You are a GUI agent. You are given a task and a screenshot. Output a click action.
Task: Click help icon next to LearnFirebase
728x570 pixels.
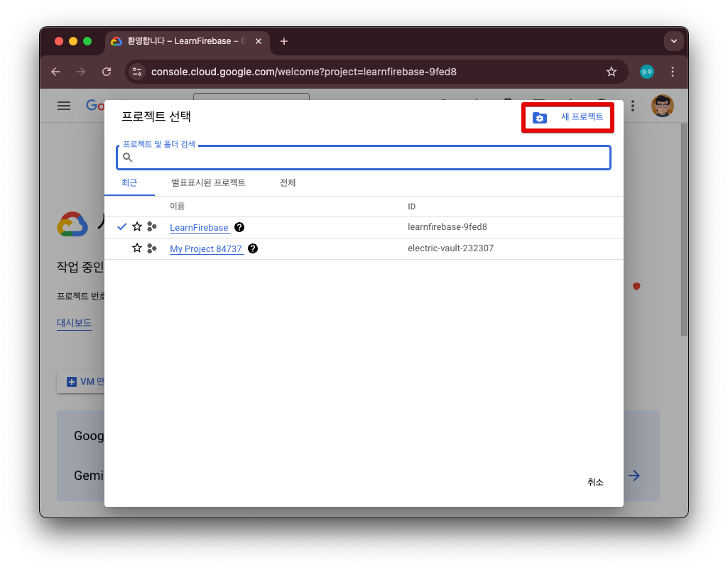coord(239,227)
